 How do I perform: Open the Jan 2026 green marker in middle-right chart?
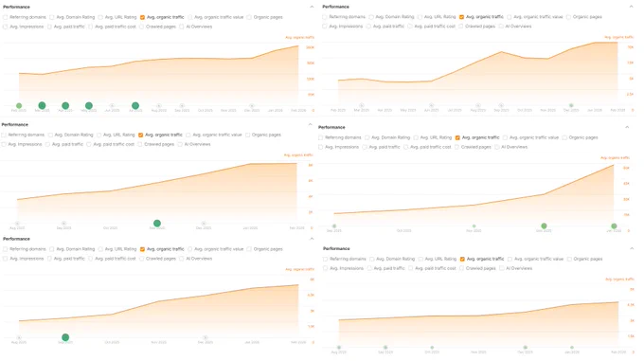pyautogui.click(x=614, y=226)
